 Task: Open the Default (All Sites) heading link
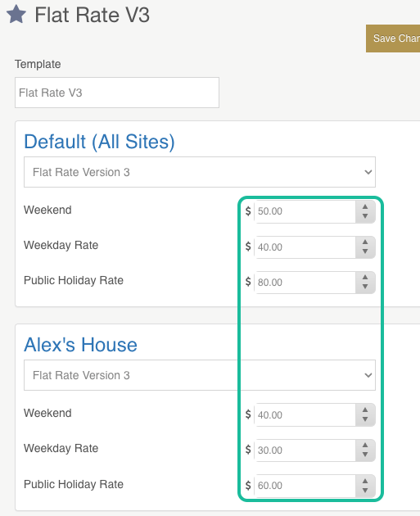99,142
